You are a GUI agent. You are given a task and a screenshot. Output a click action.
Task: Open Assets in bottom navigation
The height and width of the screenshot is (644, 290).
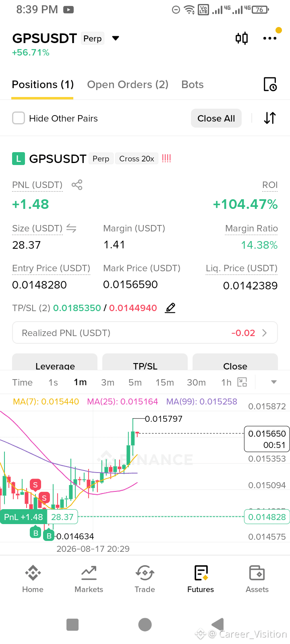tap(257, 579)
